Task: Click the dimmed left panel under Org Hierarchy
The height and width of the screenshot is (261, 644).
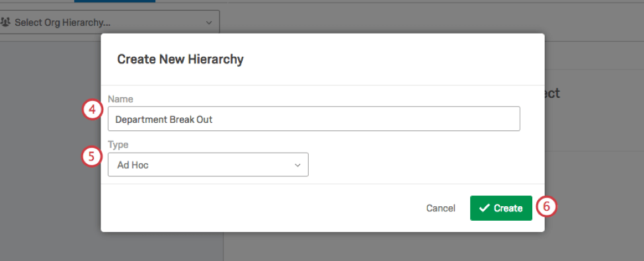Action: coord(50,148)
